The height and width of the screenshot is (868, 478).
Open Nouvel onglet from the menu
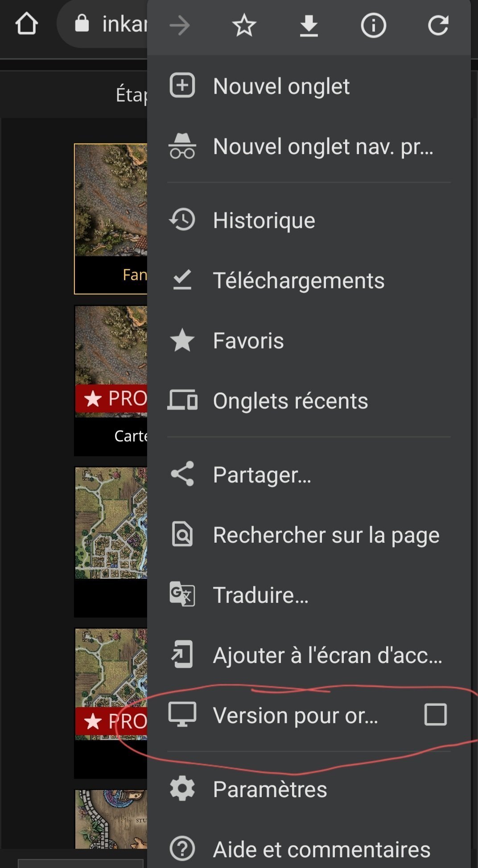click(281, 86)
